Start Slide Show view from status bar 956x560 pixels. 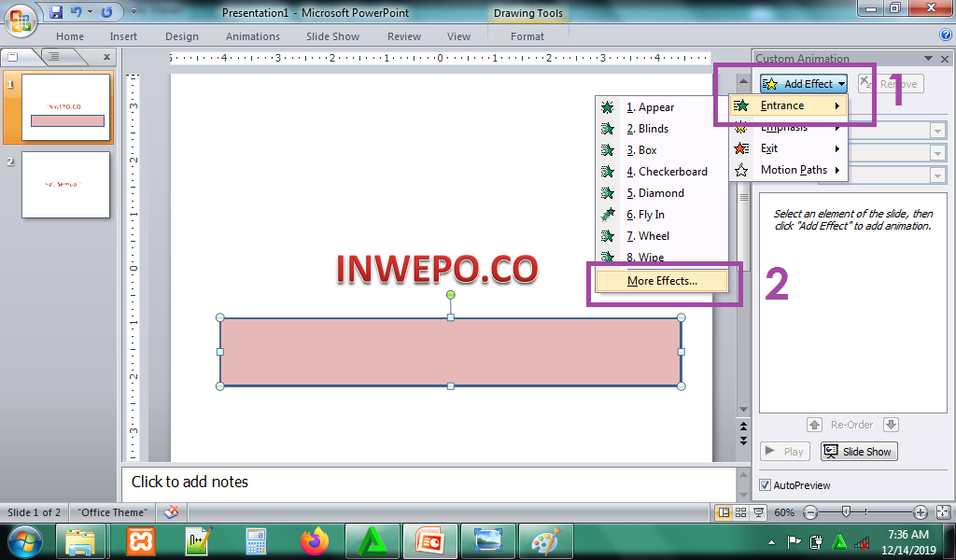point(758,512)
